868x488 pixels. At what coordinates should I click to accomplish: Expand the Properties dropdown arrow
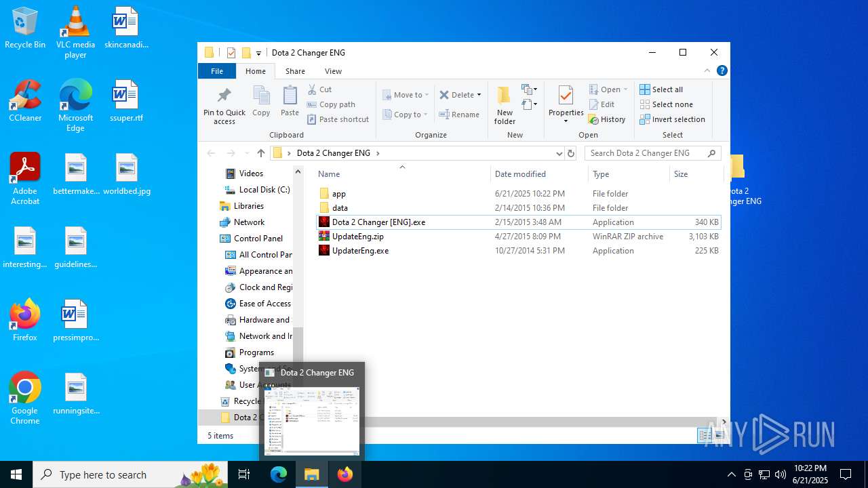(x=566, y=121)
